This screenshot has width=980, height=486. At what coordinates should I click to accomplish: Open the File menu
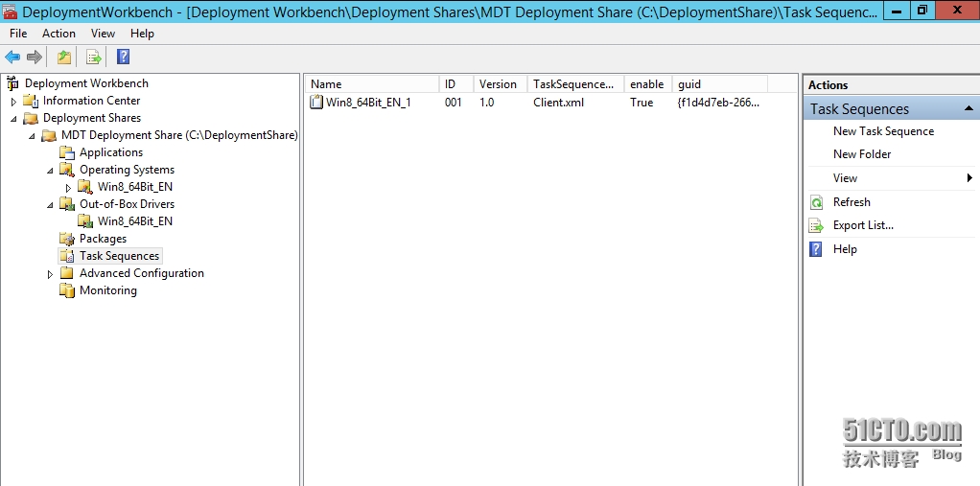click(18, 34)
